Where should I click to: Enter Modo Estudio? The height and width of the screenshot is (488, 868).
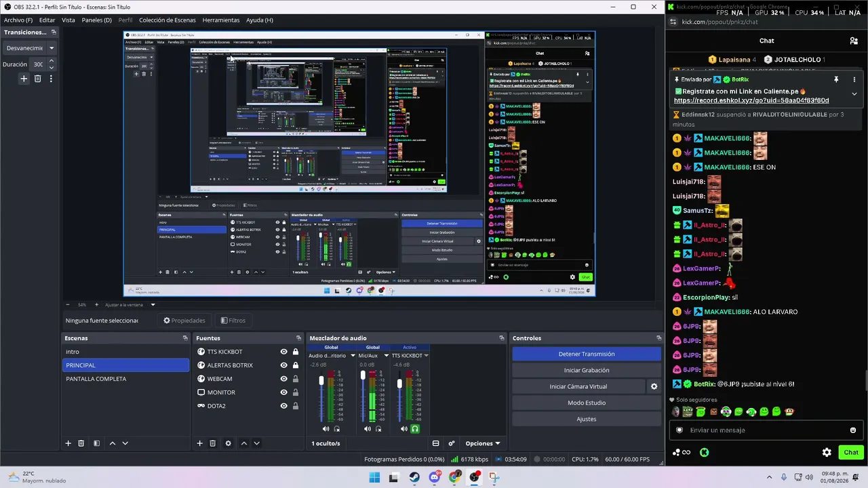[x=587, y=403]
